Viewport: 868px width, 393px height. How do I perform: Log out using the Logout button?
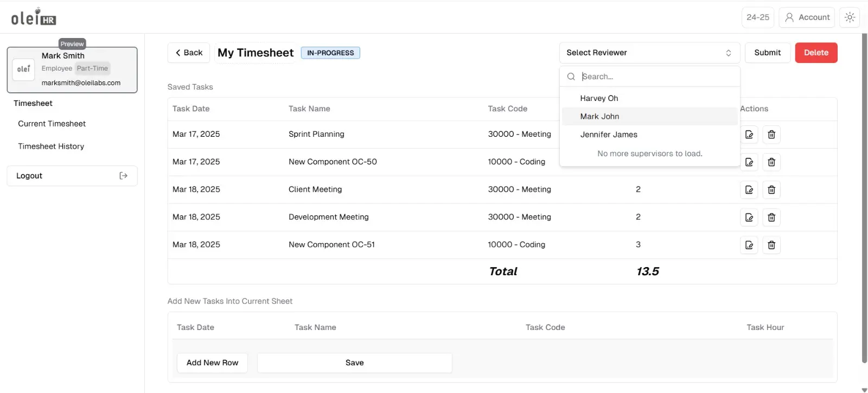tap(72, 176)
